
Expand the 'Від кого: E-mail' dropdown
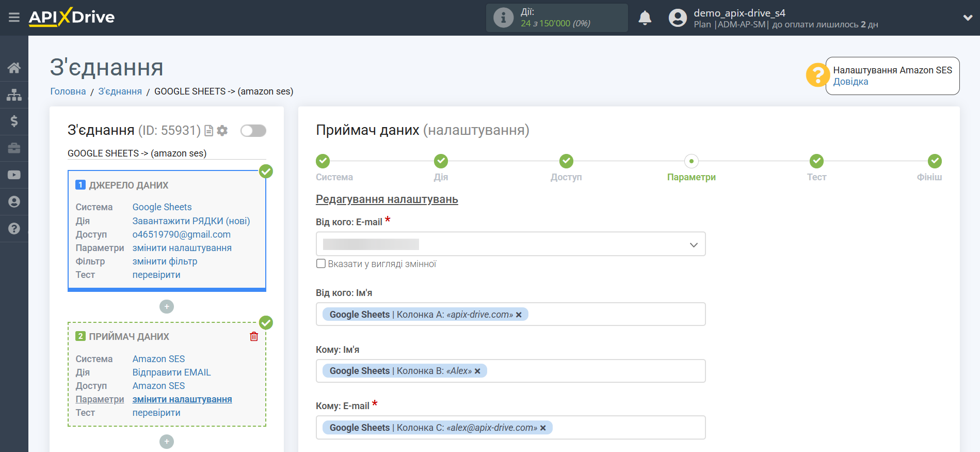tap(693, 244)
